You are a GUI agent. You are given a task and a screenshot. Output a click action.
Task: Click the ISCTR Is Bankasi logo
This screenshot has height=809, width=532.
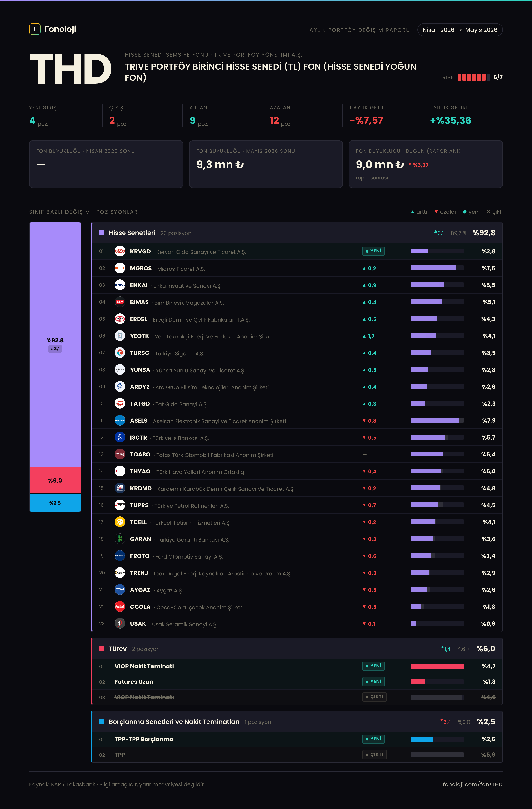[120, 437]
